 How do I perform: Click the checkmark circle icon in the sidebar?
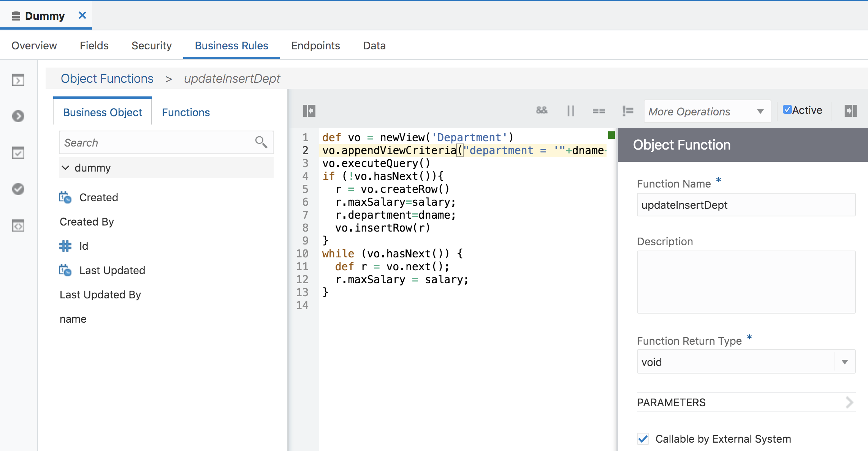point(18,189)
